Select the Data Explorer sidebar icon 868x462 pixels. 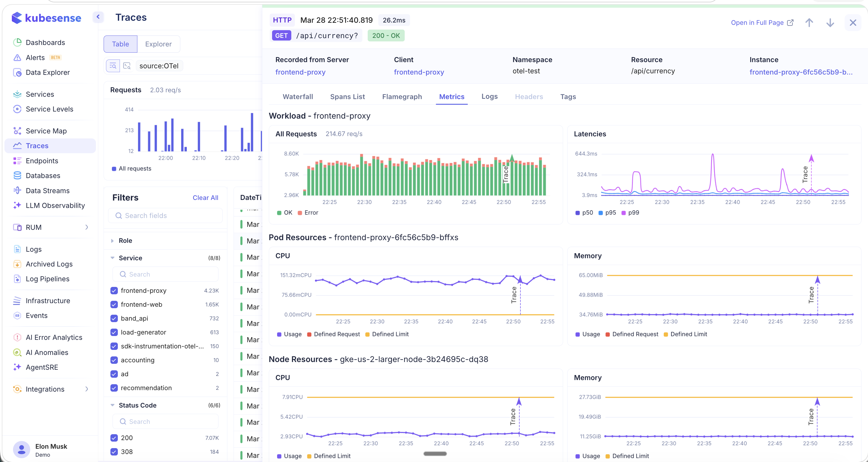17,72
